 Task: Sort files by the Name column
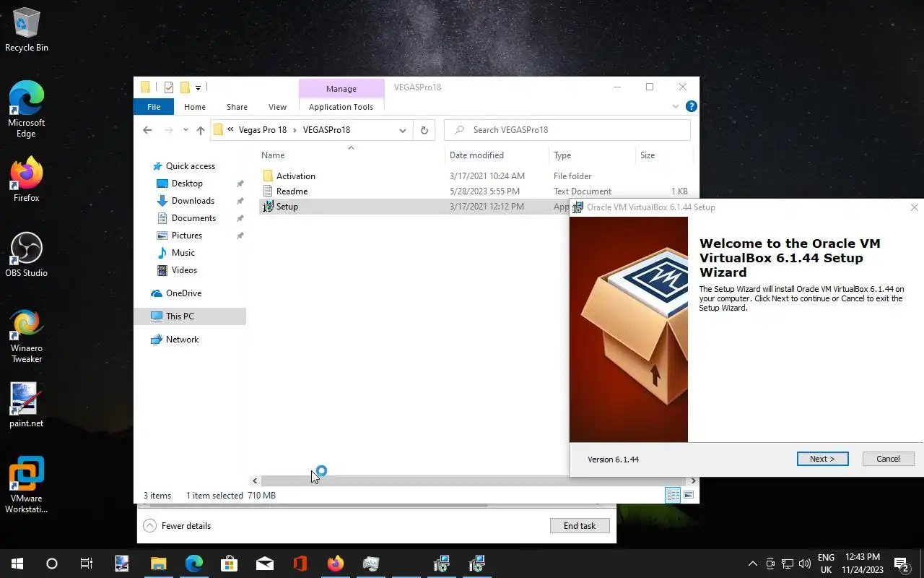(352, 155)
